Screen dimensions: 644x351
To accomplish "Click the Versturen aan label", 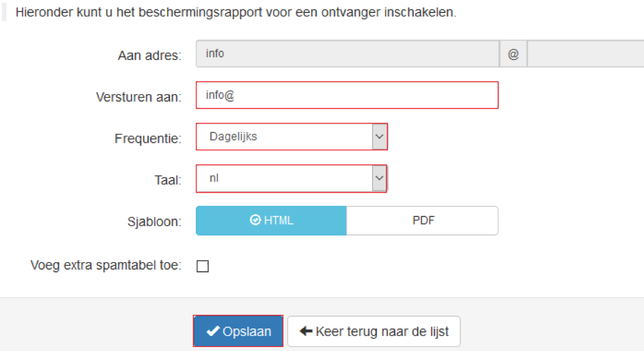I will click(x=139, y=97).
